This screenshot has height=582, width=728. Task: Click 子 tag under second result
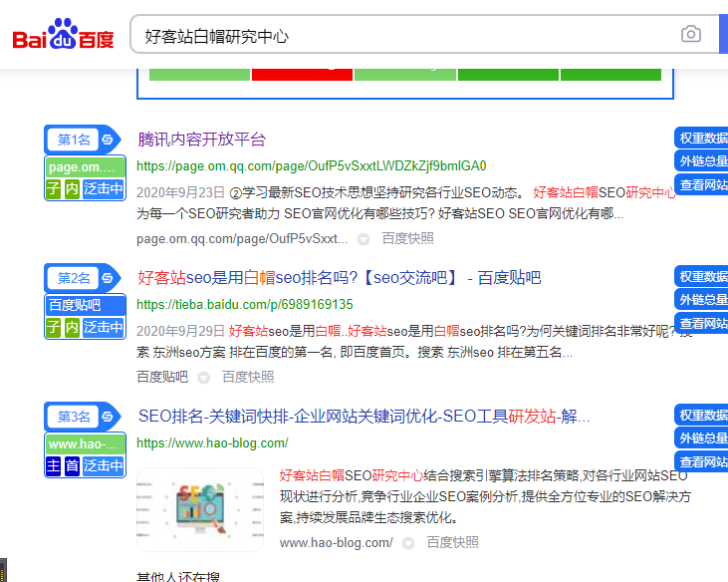point(54,328)
